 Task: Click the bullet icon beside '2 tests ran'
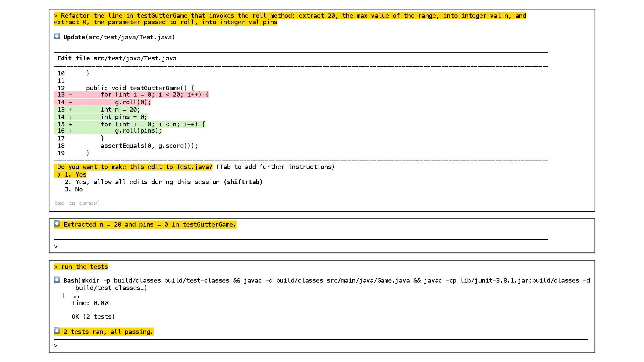(x=57, y=331)
